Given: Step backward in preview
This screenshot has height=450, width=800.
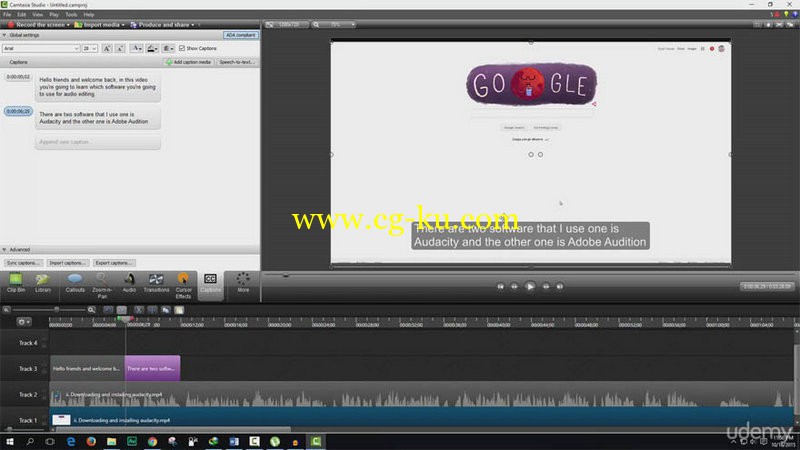Looking at the screenshot, I should 514,287.
